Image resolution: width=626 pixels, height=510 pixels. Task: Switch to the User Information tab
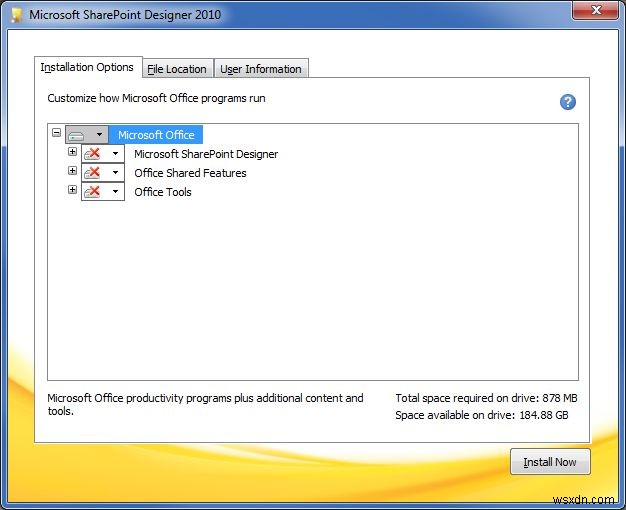(261, 69)
